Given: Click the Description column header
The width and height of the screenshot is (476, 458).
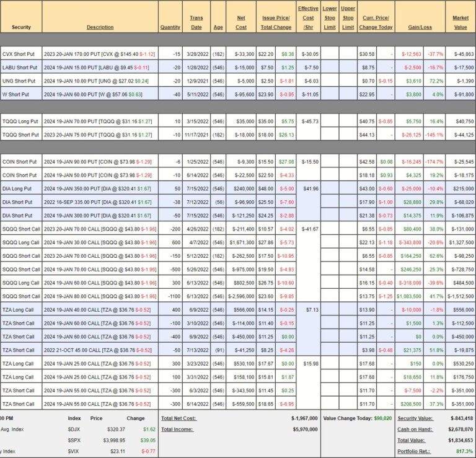Looking at the screenshot, I should pos(100,27).
